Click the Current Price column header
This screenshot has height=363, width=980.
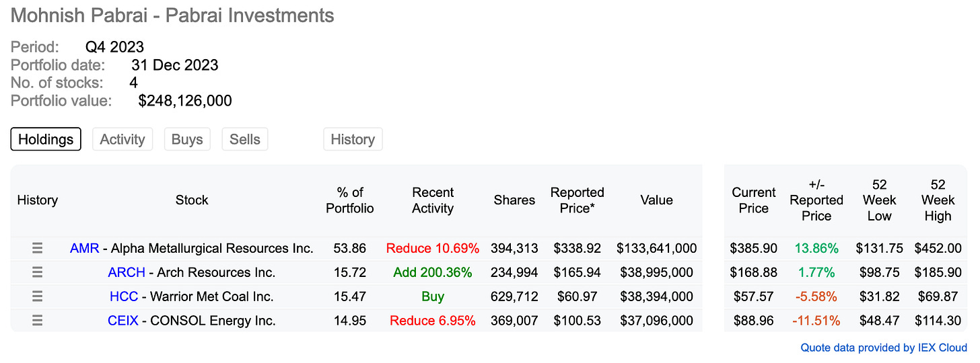coord(754,200)
